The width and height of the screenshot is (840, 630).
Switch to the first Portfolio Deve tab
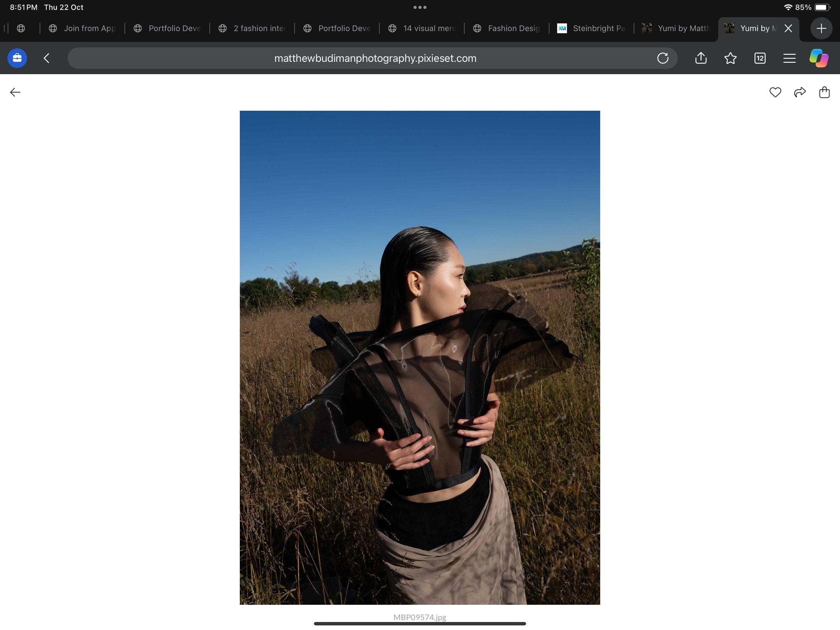pos(168,28)
